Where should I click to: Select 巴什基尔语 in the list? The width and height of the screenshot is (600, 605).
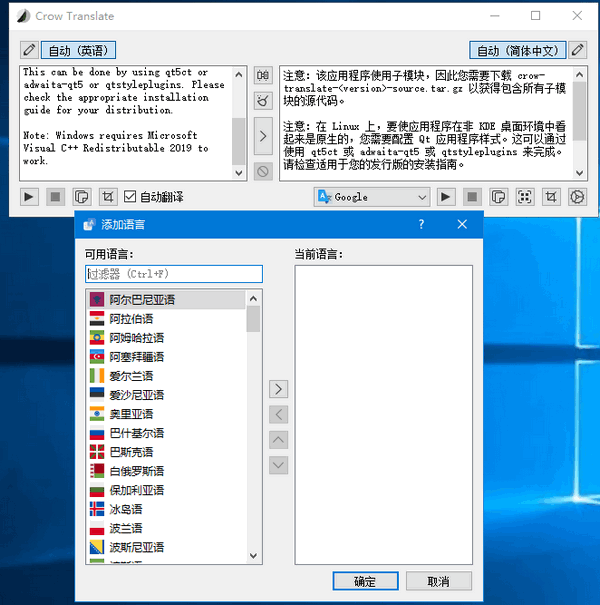166,433
